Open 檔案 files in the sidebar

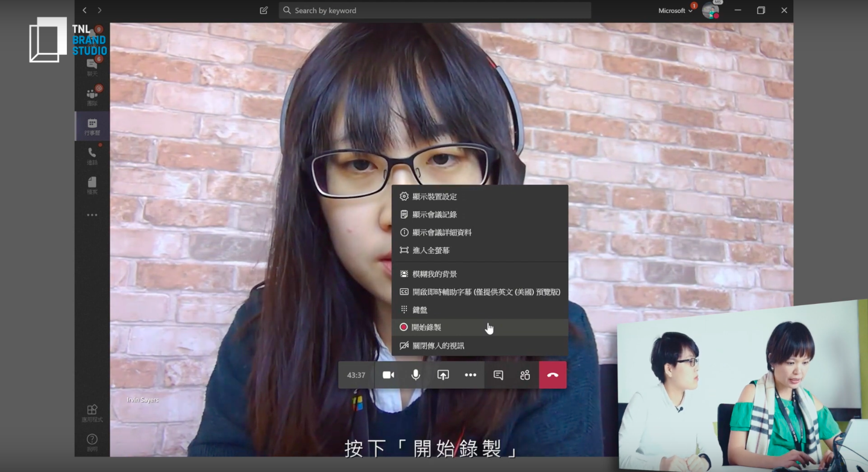(92, 185)
